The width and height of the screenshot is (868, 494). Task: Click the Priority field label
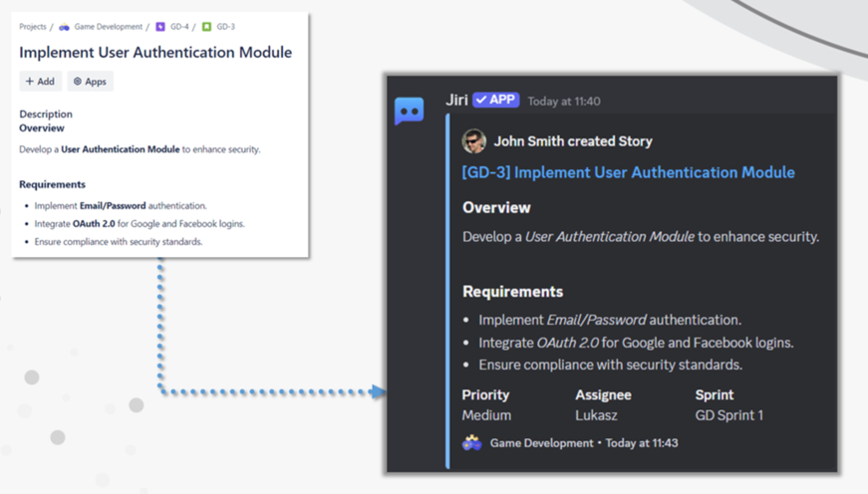tap(485, 395)
